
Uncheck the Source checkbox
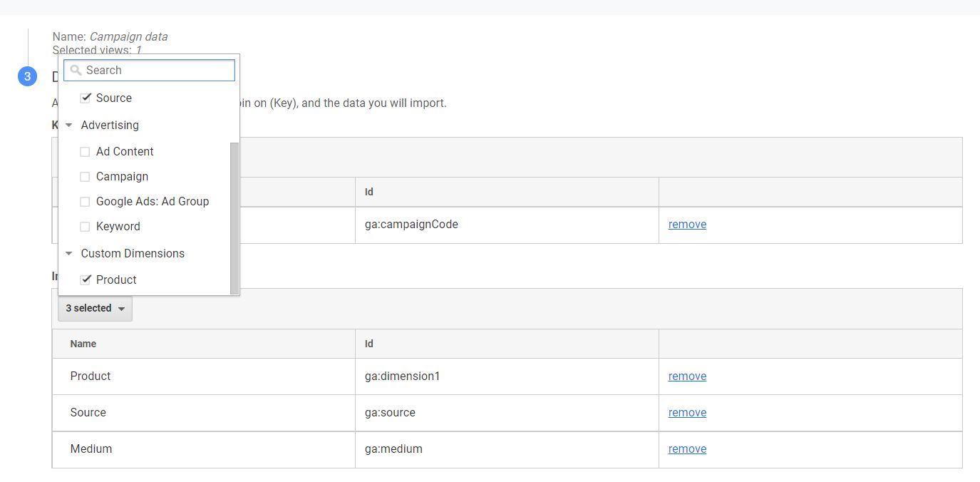(86, 98)
